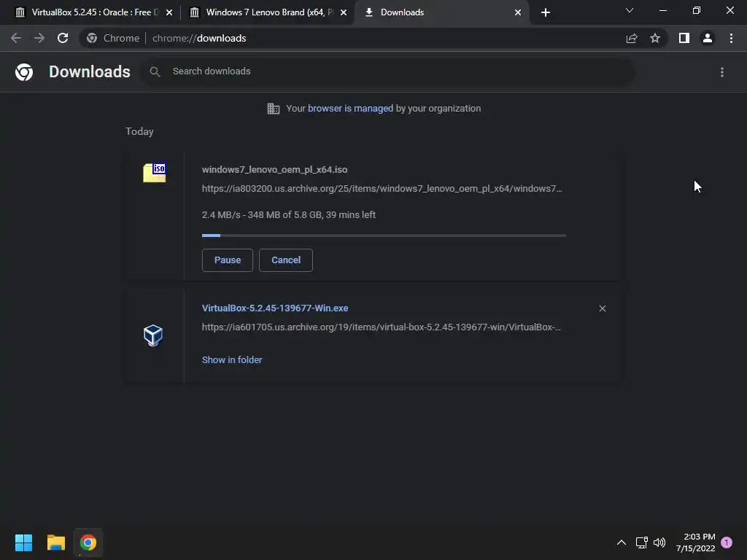This screenshot has width=747, height=560.
Task: Click Show in folder for VirtualBox download
Action: click(x=232, y=360)
